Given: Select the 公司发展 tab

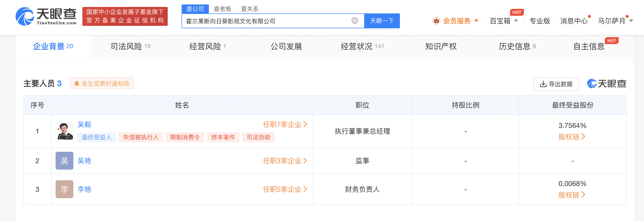Looking at the screenshot, I should tap(286, 46).
